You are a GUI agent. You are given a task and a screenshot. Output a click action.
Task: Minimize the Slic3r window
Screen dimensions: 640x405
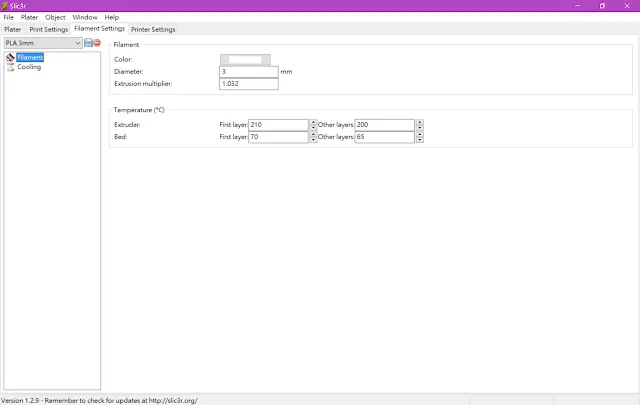[578, 6]
